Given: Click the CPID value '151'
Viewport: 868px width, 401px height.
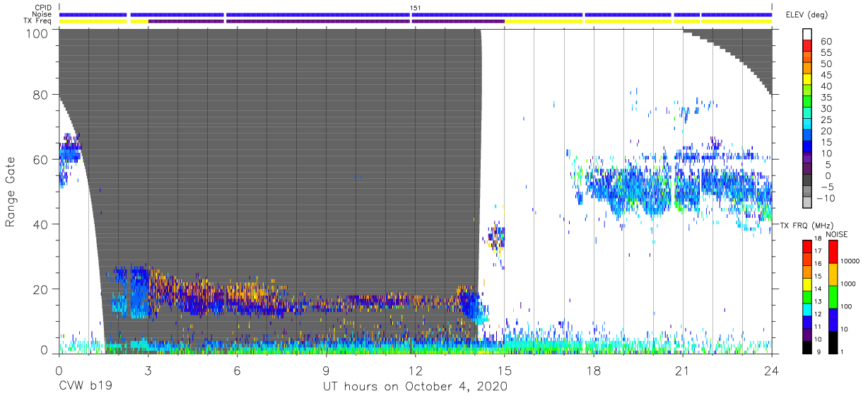Looking at the screenshot, I should (x=416, y=8).
